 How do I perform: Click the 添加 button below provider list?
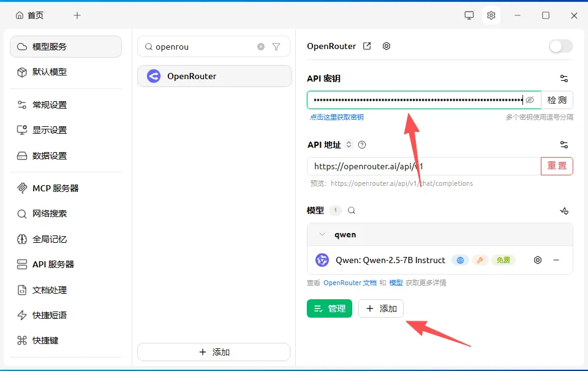[x=214, y=352]
